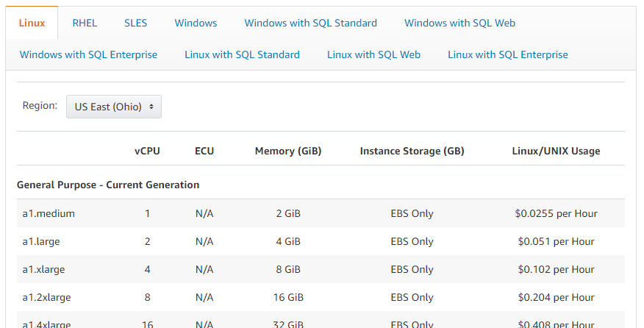Viewport: 644px width, 328px height.
Task: Click the a1.large instance name
Action: tap(43, 241)
